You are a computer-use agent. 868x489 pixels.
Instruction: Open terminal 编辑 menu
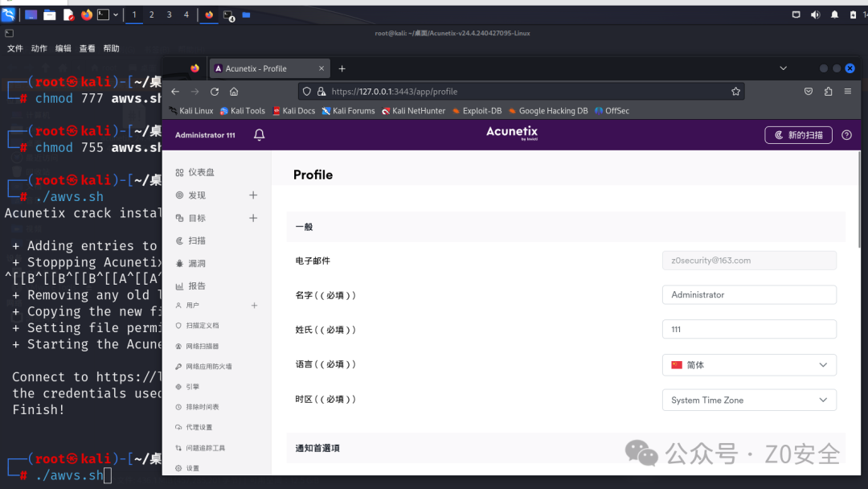63,49
